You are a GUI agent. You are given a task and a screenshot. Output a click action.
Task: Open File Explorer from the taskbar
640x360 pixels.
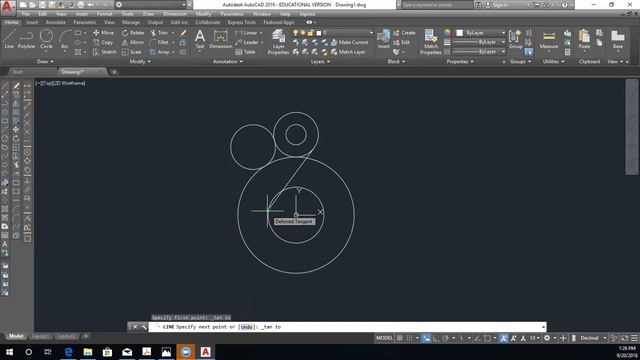[x=88, y=352]
